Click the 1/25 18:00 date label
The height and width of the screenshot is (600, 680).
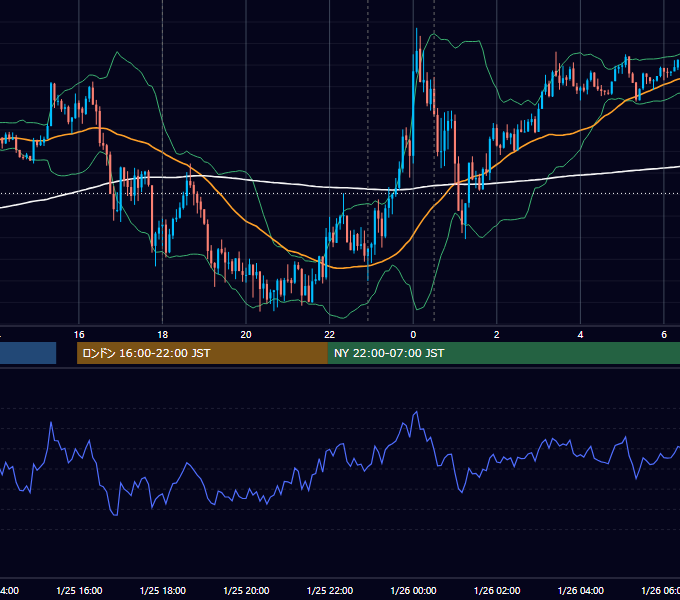tap(163, 591)
